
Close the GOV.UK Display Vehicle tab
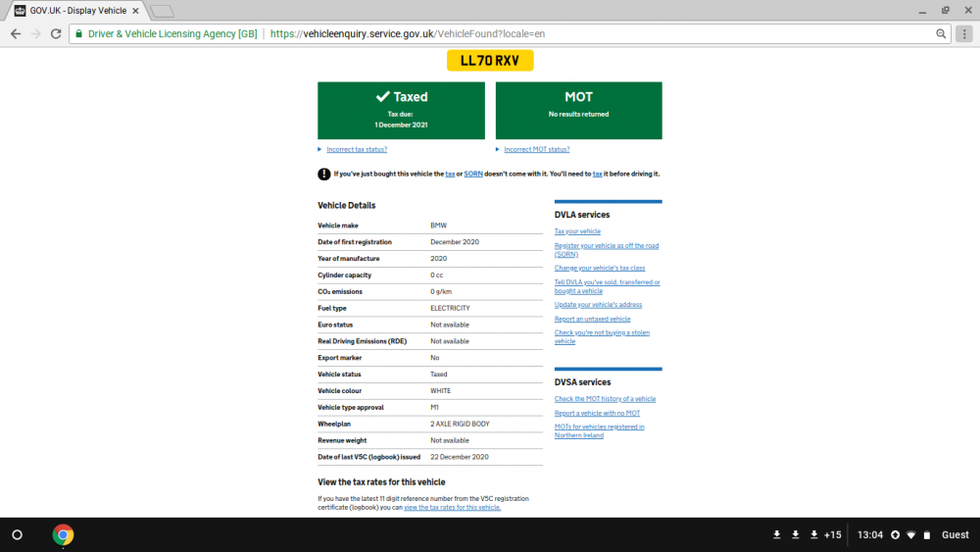point(135,11)
